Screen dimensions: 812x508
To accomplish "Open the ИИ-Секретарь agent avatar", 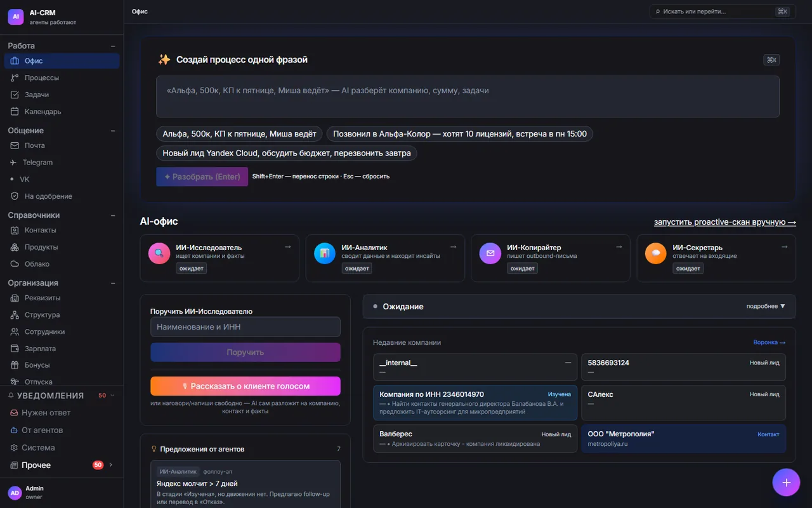I will click(x=655, y=253).
